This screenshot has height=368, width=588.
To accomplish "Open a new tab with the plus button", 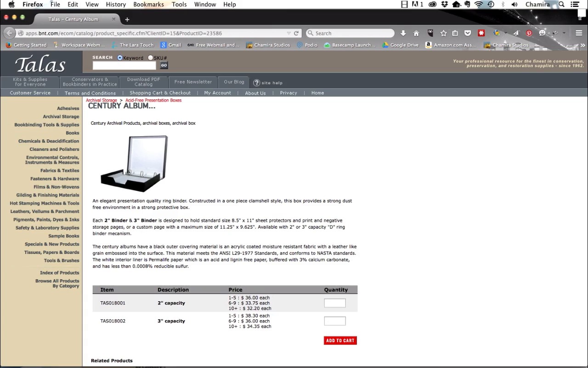I will point(127,19).
